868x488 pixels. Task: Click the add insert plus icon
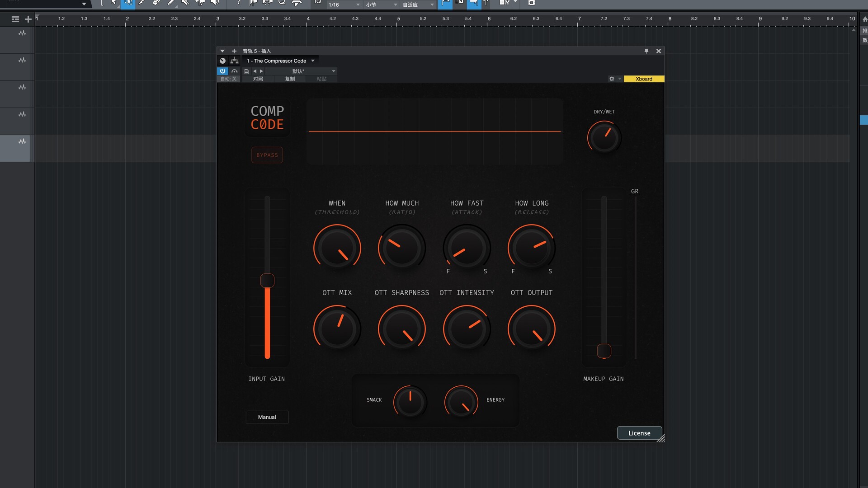[234, 51]
